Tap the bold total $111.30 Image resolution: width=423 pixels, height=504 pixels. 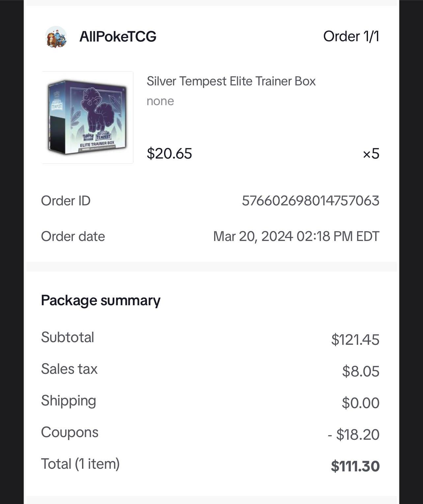pos(355,466)
